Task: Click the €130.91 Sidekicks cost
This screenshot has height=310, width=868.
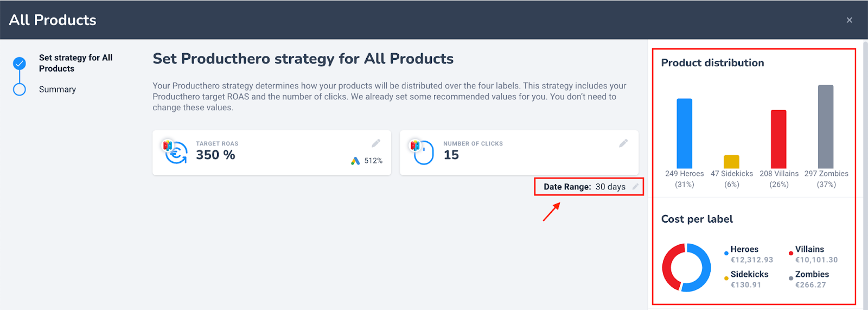Action: tap(746, 285)
